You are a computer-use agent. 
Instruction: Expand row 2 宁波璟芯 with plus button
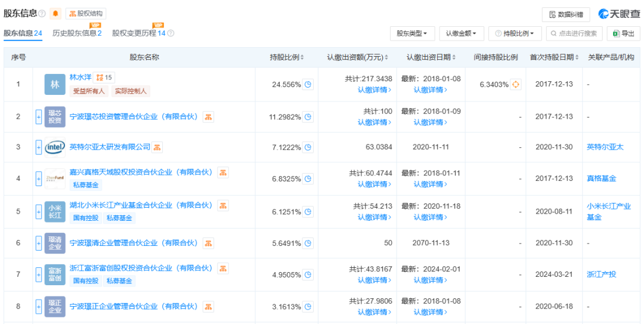pyautogui.click(x=39, y=117)
